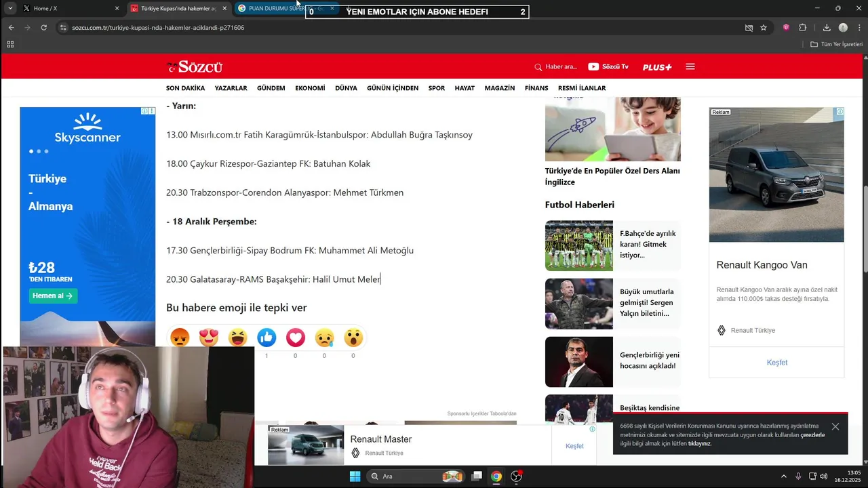Screen dimensions: 868x488
Task: Open the Chrome profile avatar
Action: pyautogui.click(x=843, y=28)
